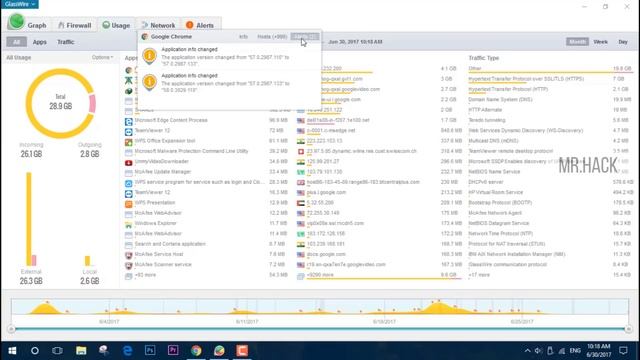Click the Google Chrome icon in popup header

144,37
